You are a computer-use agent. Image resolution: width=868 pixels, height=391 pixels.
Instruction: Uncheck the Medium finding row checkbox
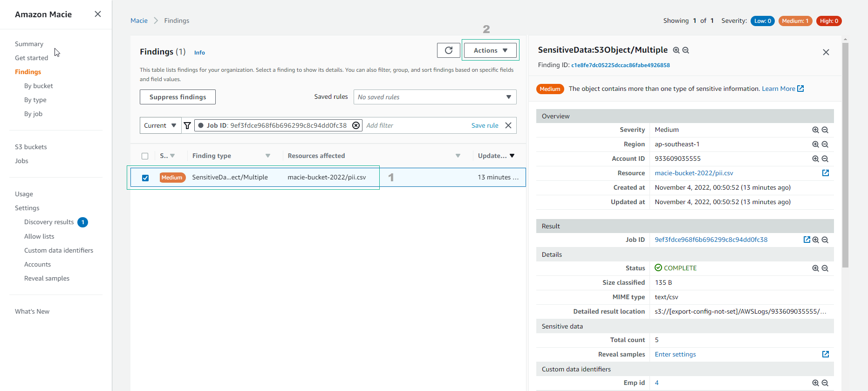tap(145, 178)
